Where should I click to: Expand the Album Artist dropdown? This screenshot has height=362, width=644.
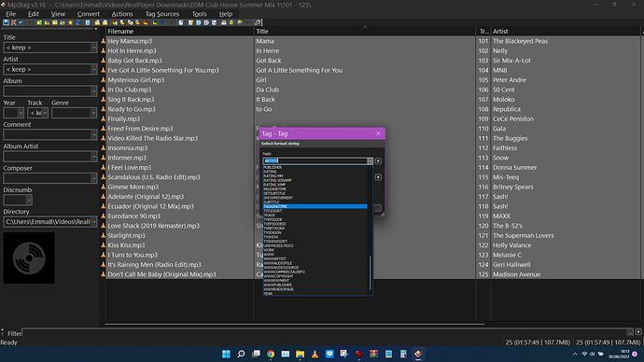coord(93,157)
